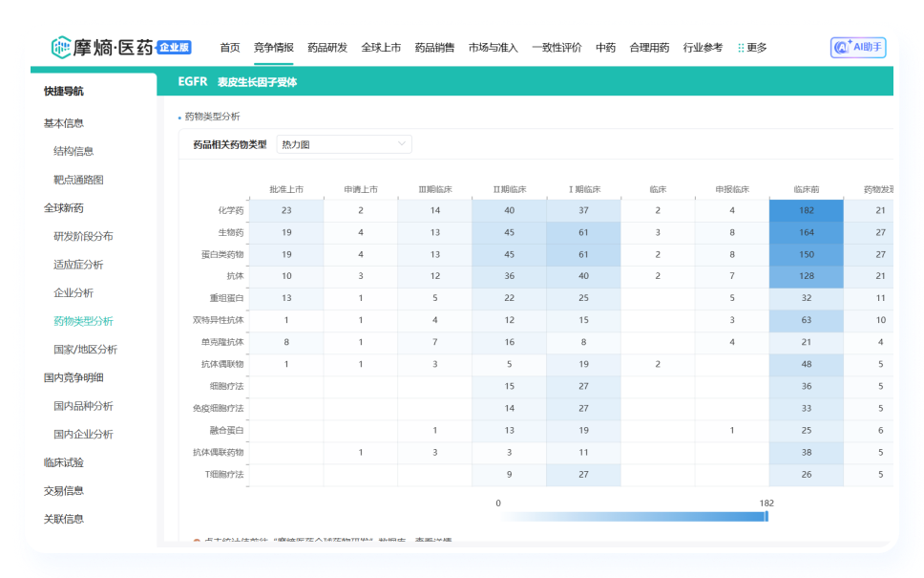This screenshot has height=578, width=924.
Task: Click the 182 heatmap cell for 化学药
Action: 807,210
